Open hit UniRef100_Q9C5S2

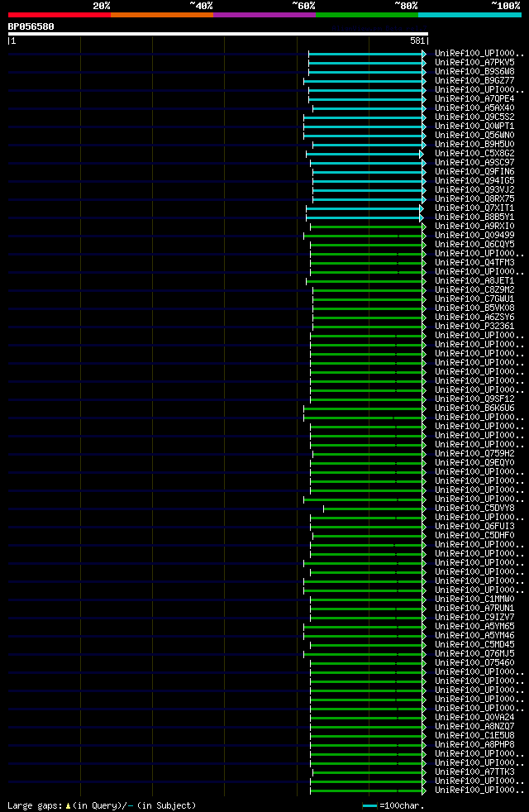[474, 117]
